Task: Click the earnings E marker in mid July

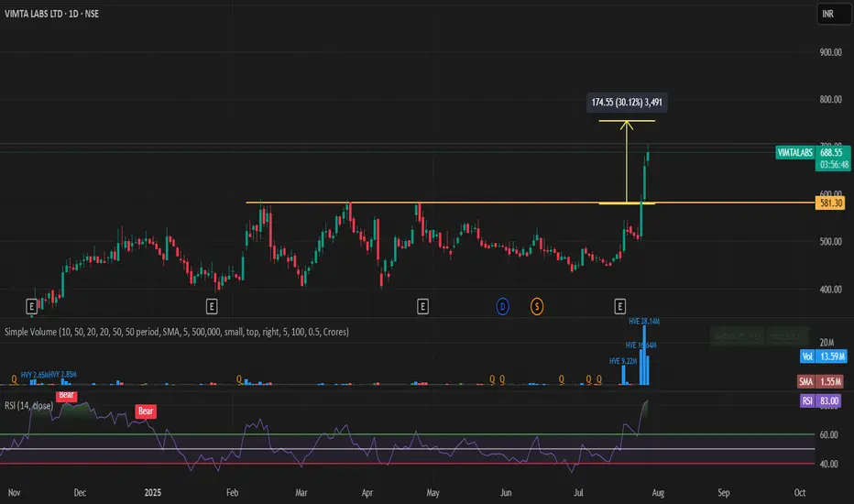Action: (x=619, y=306)
